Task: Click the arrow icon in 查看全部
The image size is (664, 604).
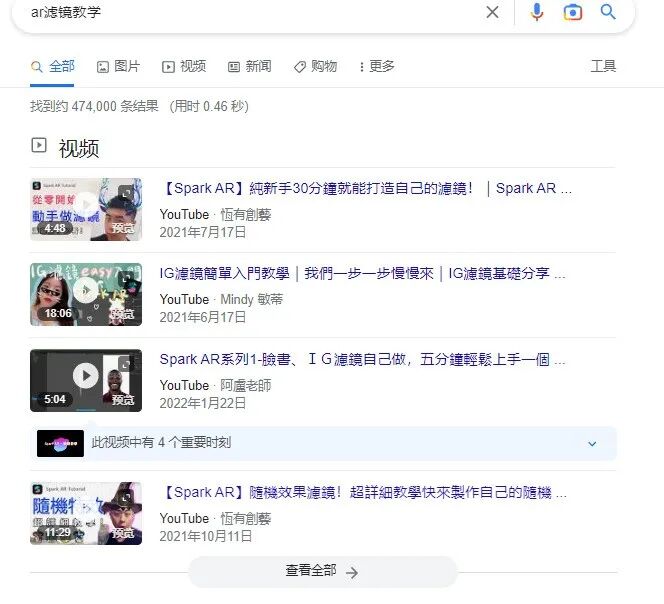Action: pyautogui.click(x=352, y=573)
